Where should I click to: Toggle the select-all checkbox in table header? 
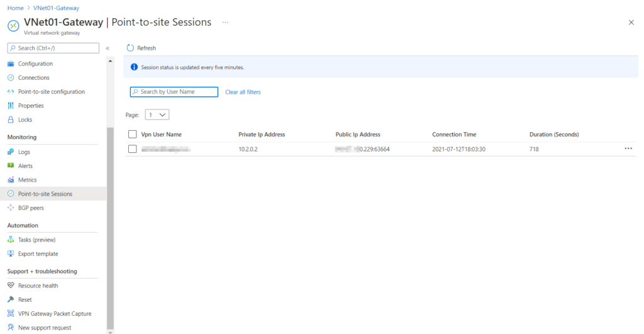(x=132, y=135)
